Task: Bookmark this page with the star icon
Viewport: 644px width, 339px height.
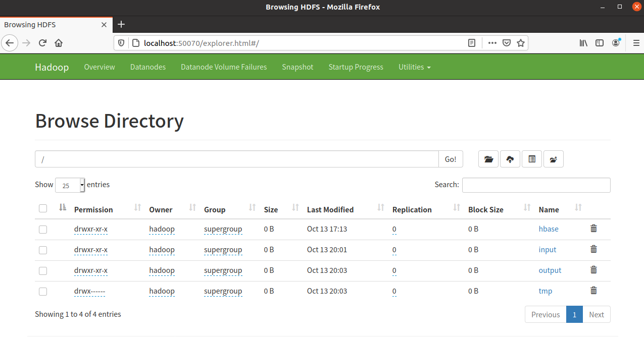Action: [521, 43]
